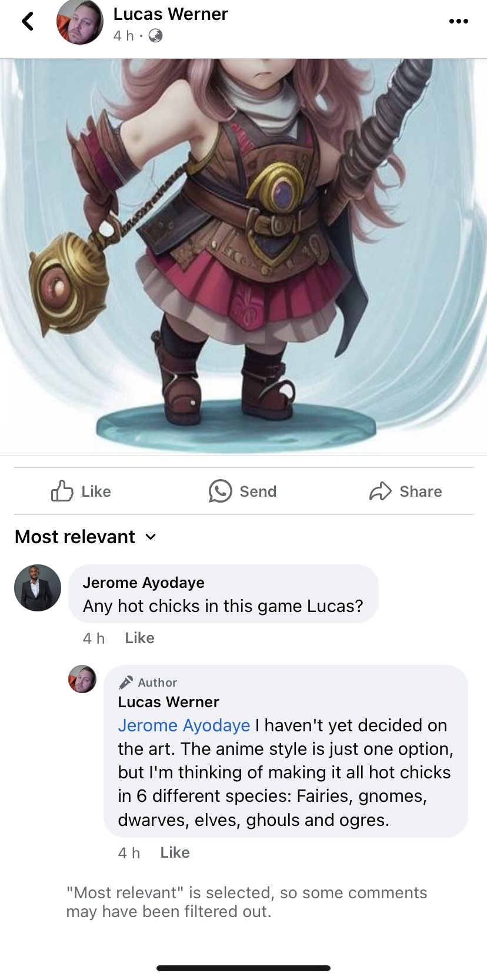Viewport: 487px width, 980px height.
Task: Open Lucas Werner's header profile picture
Action: tap(80, 22)
